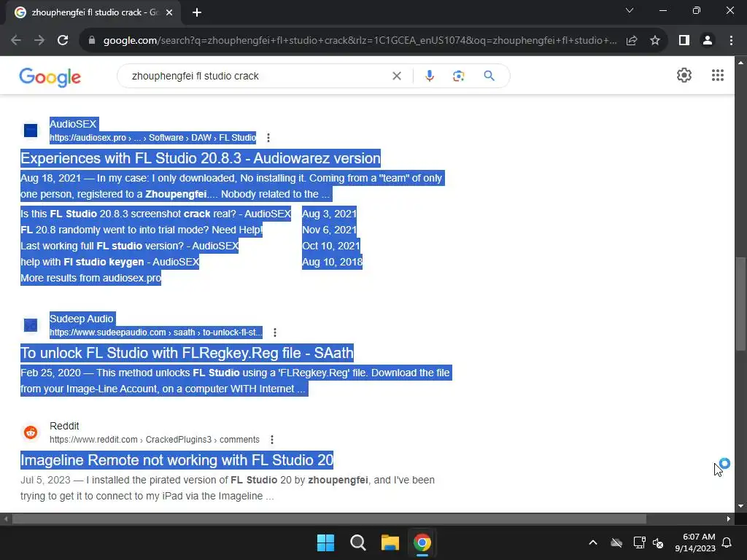Click the 'Aug 10, 2018' date

pos(332,262)
